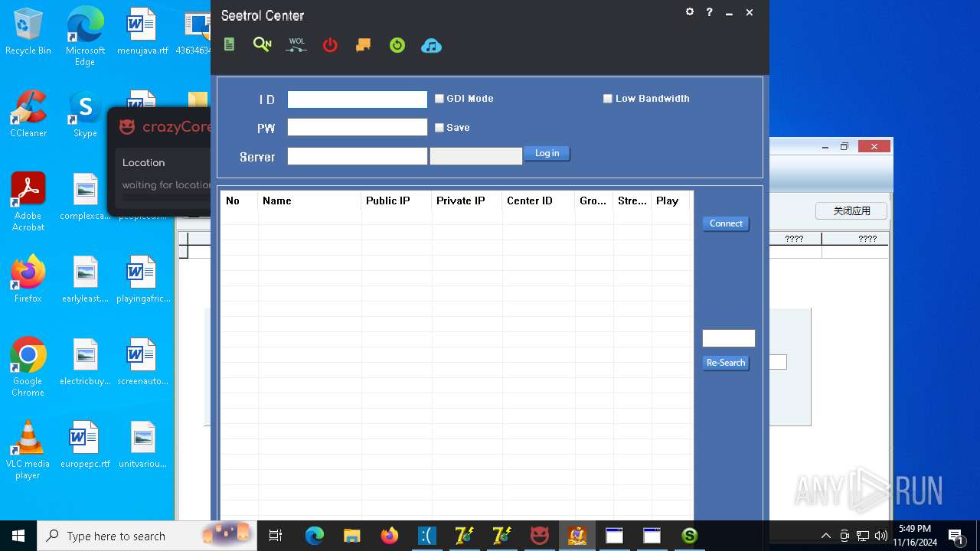Open File Explorer from the taskbar
Image resolution: width=980 pixels, height=551 pixels.
[351, 536]
